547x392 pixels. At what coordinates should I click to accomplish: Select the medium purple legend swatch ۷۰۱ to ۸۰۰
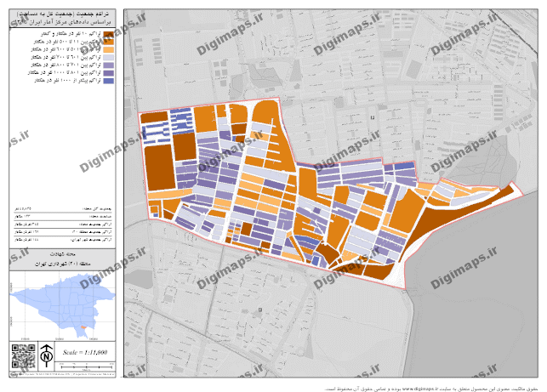point(109,65)
